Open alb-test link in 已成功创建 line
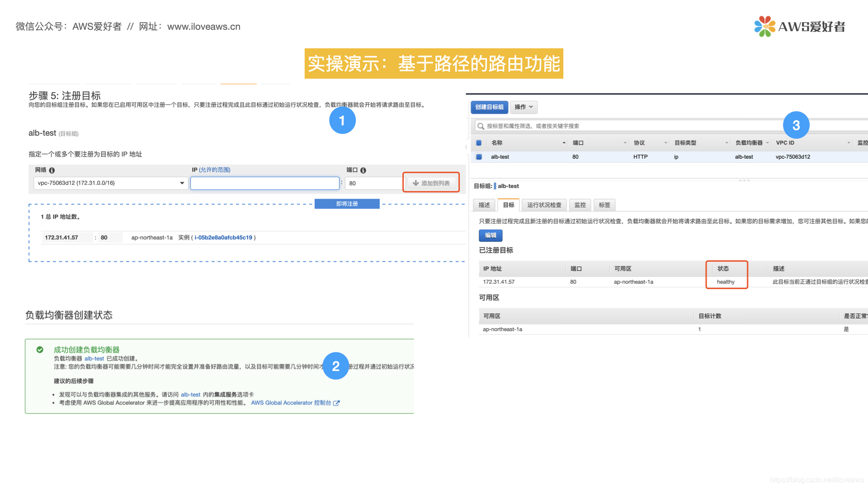 click(94, 359)
